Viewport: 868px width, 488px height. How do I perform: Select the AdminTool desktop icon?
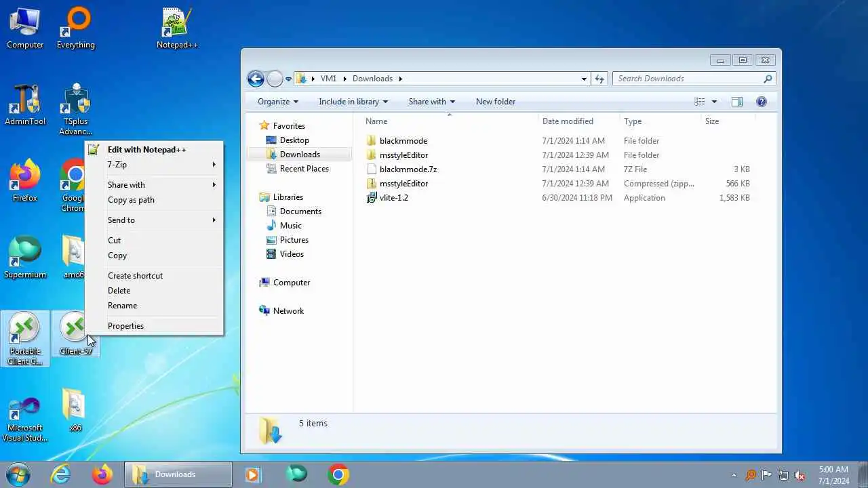click(25, 105)
